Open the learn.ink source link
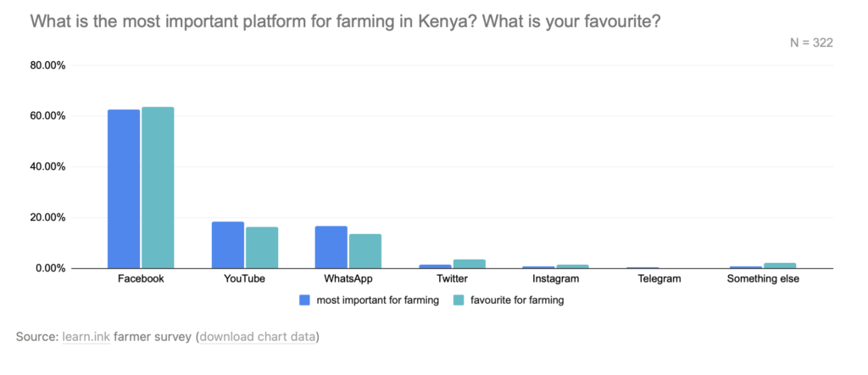 86,337
